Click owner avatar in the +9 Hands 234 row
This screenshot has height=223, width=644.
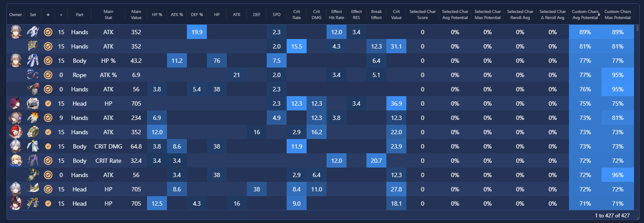point(16,118)
